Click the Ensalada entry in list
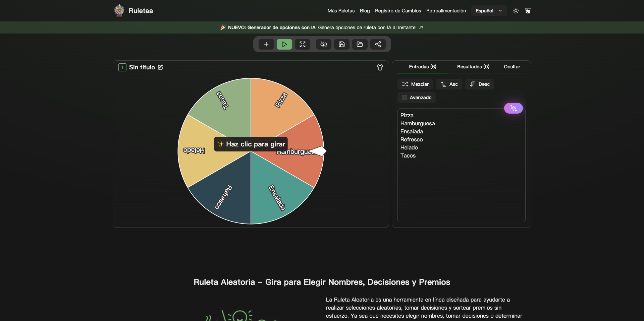 point(412,131)
